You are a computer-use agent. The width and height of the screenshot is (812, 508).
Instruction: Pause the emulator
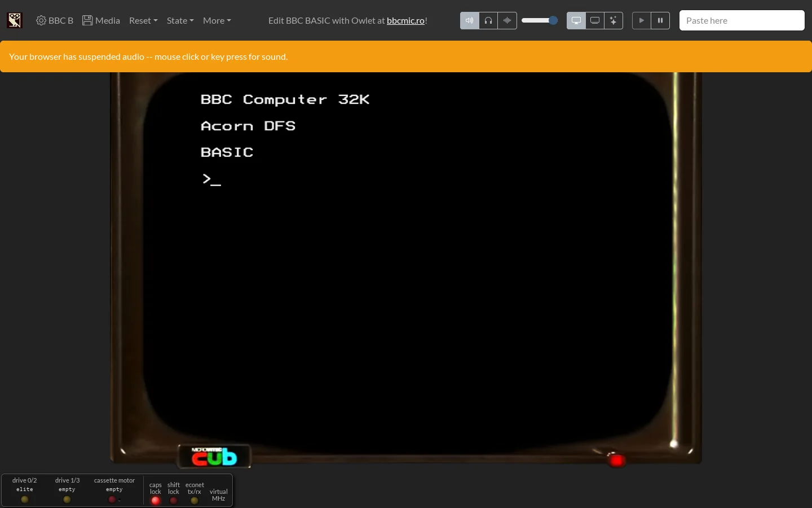[660, 20]
